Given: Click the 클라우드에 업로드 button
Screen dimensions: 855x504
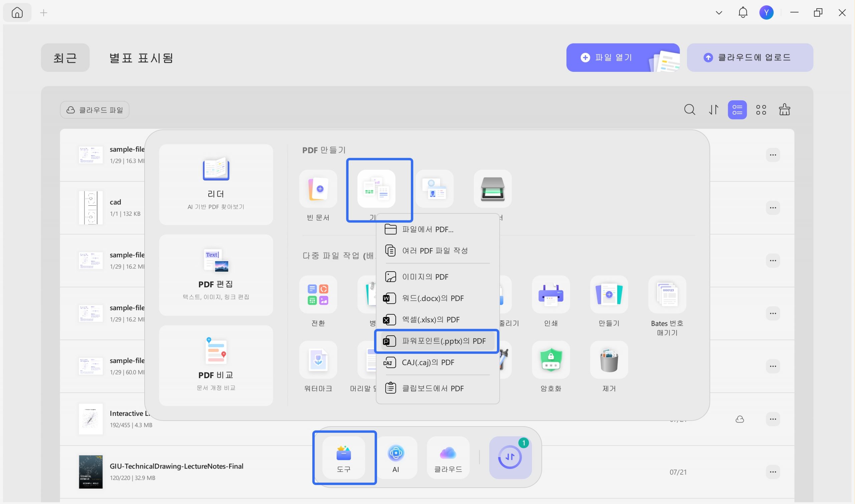Looking at the screenshot, I should pos(750,57).
